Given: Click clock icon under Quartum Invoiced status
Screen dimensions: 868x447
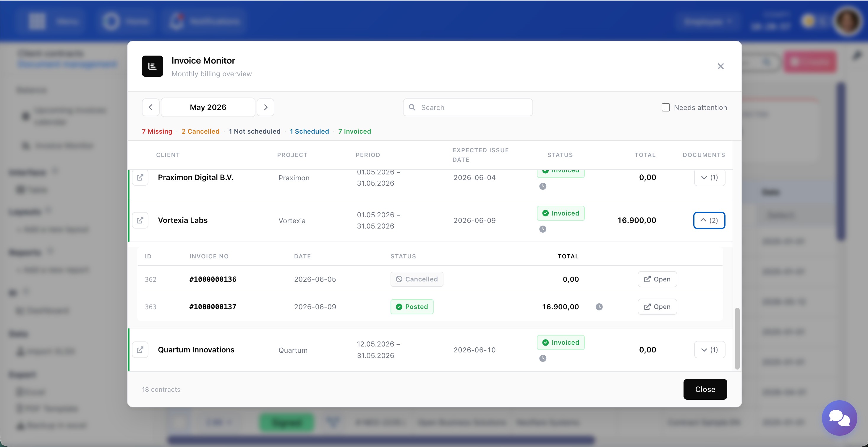Looking at the screenshot, I should (x=542, y=358).
